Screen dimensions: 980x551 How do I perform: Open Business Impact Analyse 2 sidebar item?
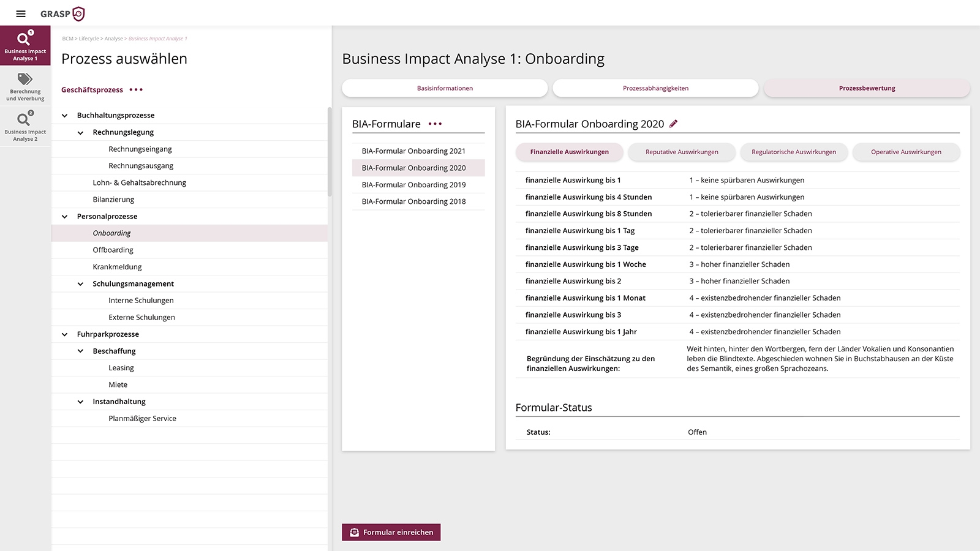(25, 127)
